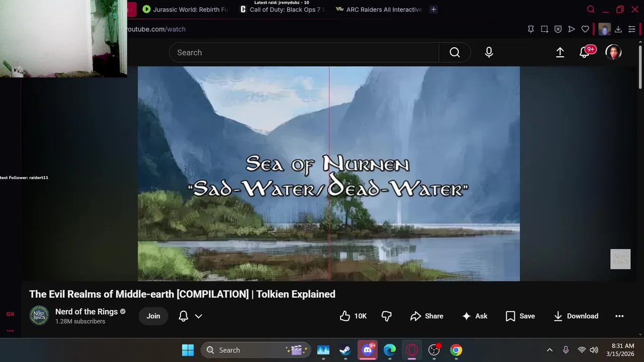Open the YouTube upload/create icon
This screenshot has width=644, height=362.
point(560,52)
